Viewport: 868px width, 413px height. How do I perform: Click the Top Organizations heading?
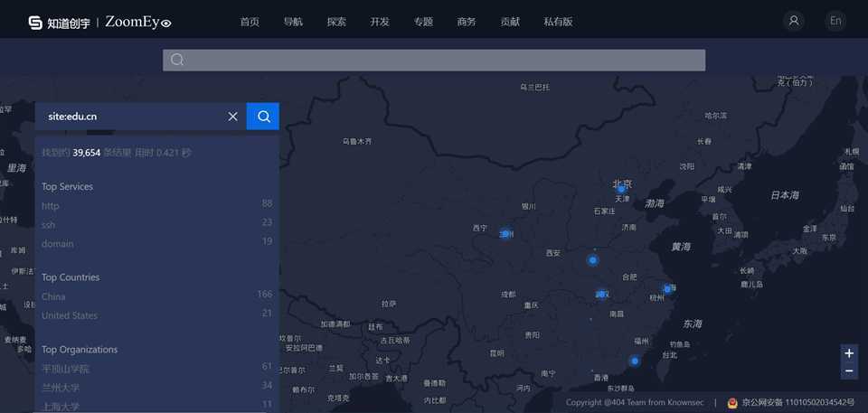point(80,350)
